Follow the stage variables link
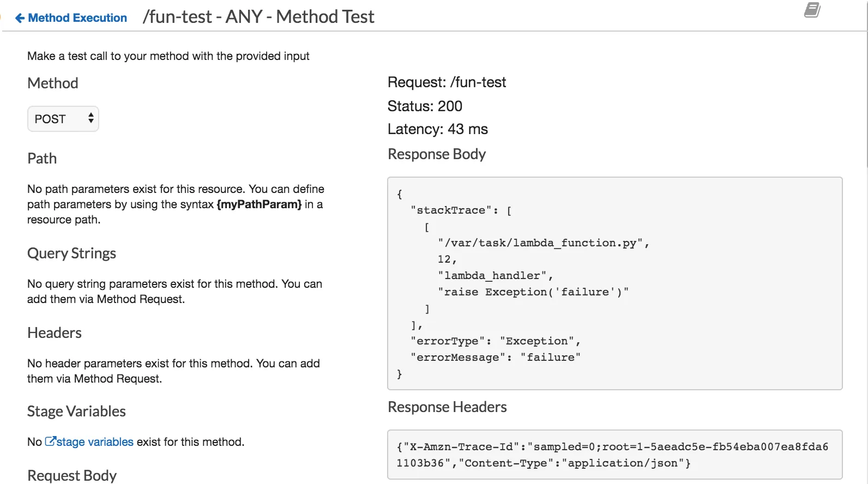 95,442
